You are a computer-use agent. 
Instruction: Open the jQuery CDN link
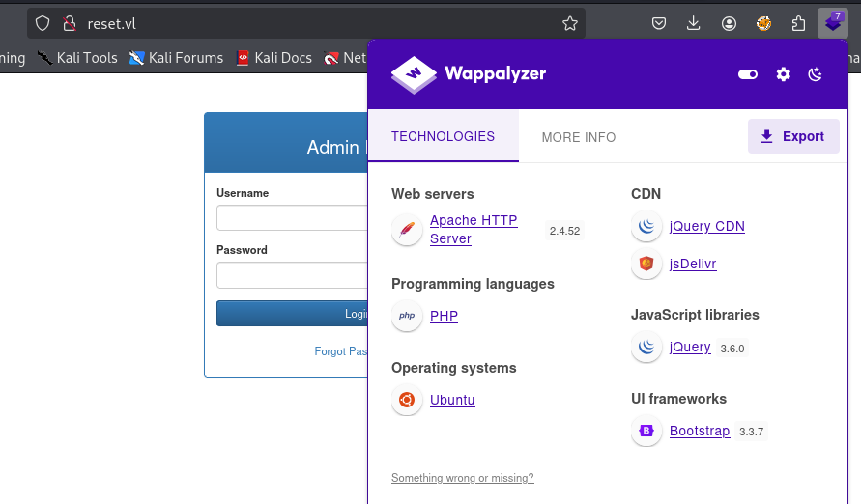706,226
